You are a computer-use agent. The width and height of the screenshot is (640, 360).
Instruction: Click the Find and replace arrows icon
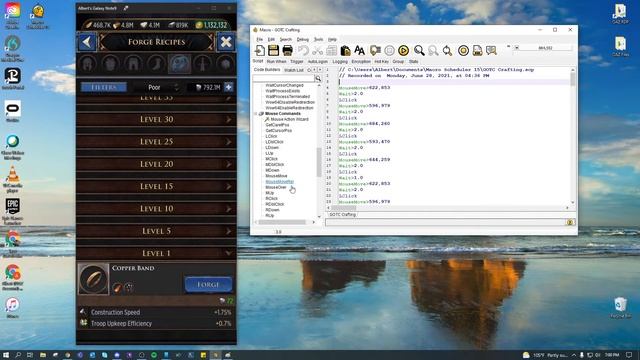coord(447,51)
